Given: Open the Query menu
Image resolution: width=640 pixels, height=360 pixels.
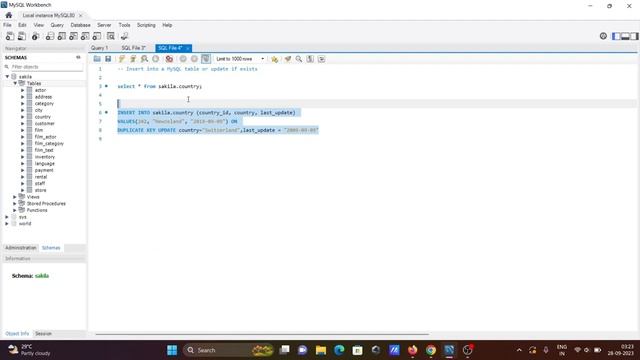Looking at the screenshot, I should coord(57,25).
